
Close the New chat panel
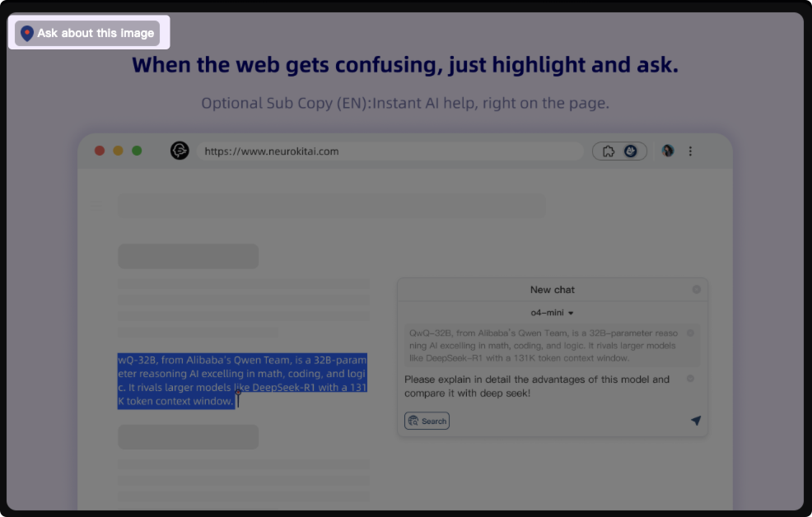pyautogui.click(x=697, y=289)
